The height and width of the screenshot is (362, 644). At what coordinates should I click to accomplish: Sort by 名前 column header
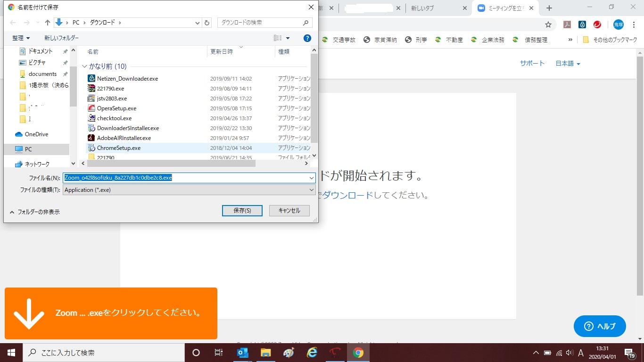pyautogui.click(x=93, y=52)
